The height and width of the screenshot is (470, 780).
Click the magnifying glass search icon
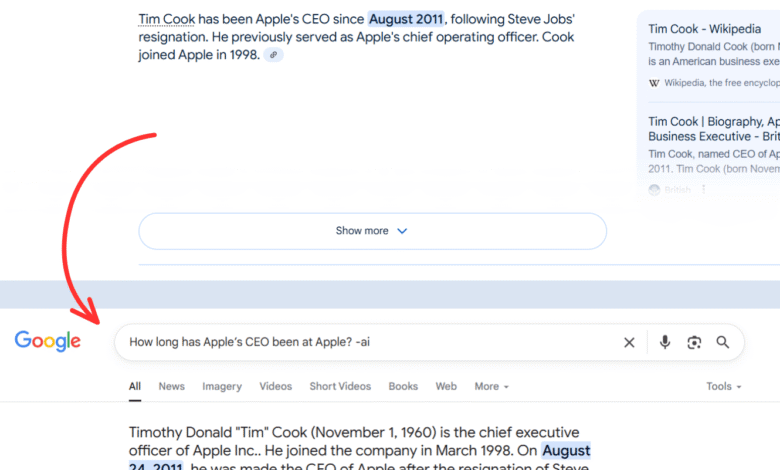[x=723, y=342]
